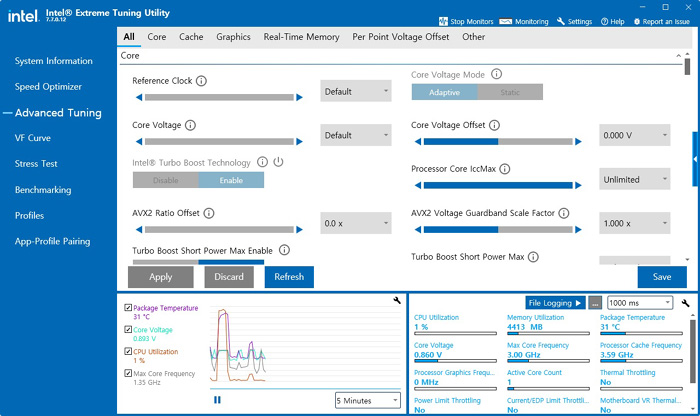Switch to the Real-Time Memory tab
The width and height of the screenshot is (700, 416).
pos(301,37)
